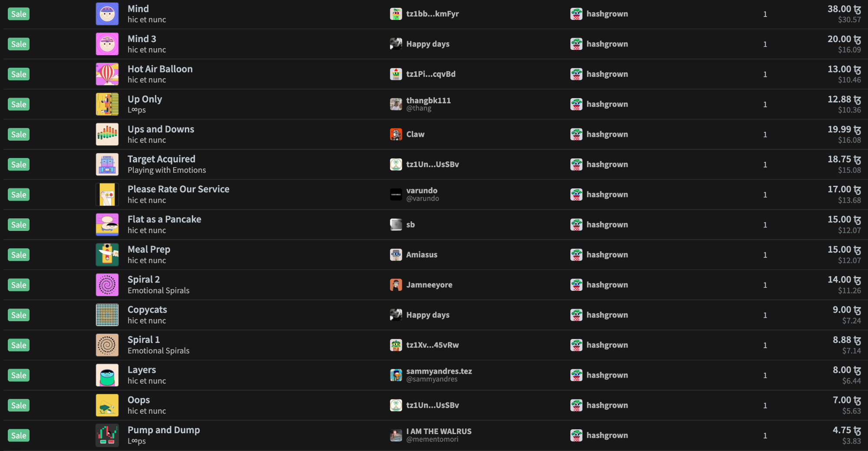Click the Claw user avatar icon
Screen dimensions: 868x451
click(396, 135)
